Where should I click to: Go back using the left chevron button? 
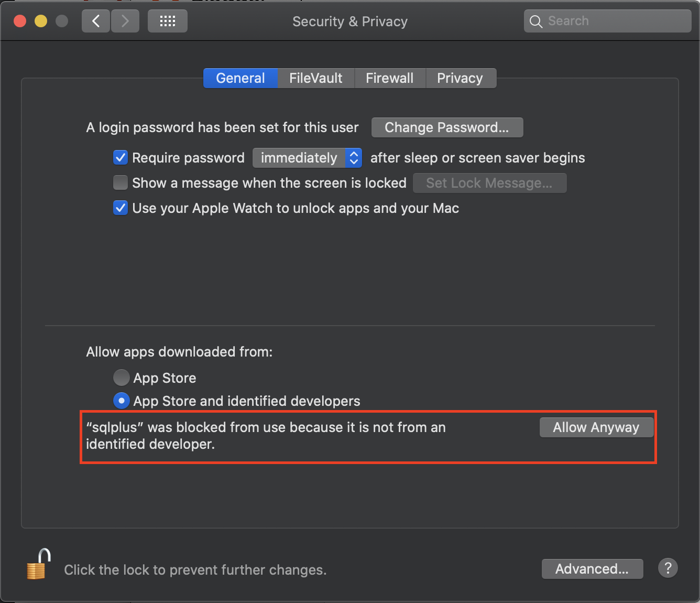tap(96, 21)
